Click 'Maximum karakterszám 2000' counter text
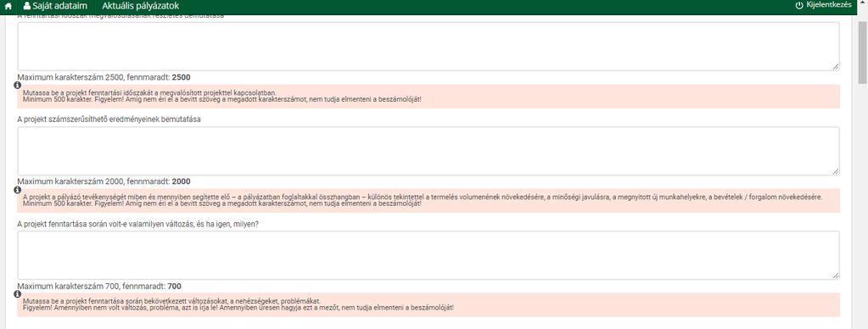Viewport: 868px width, 329px height. click(x=104, y=181)
